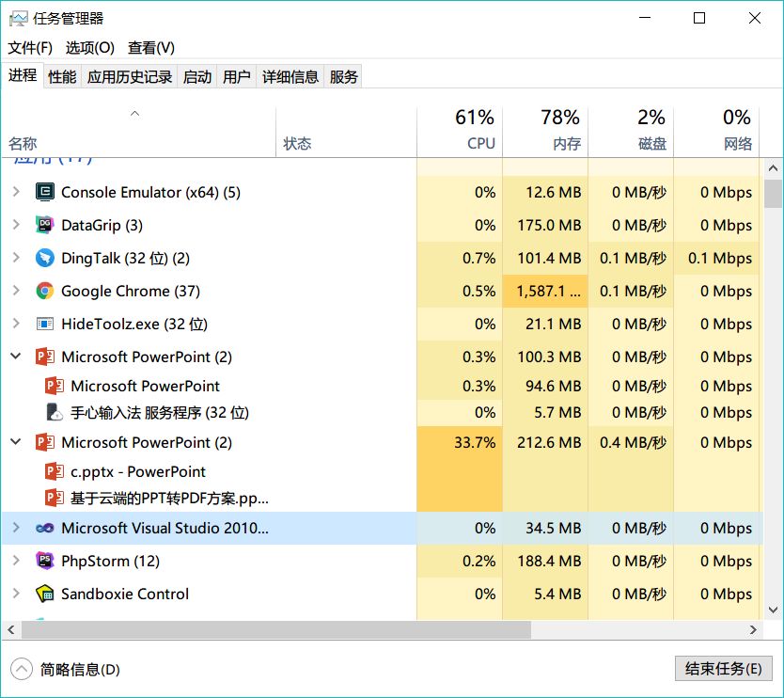
Task: Sort by the 2% 磁盘 column header
Action: click(631, 132)
